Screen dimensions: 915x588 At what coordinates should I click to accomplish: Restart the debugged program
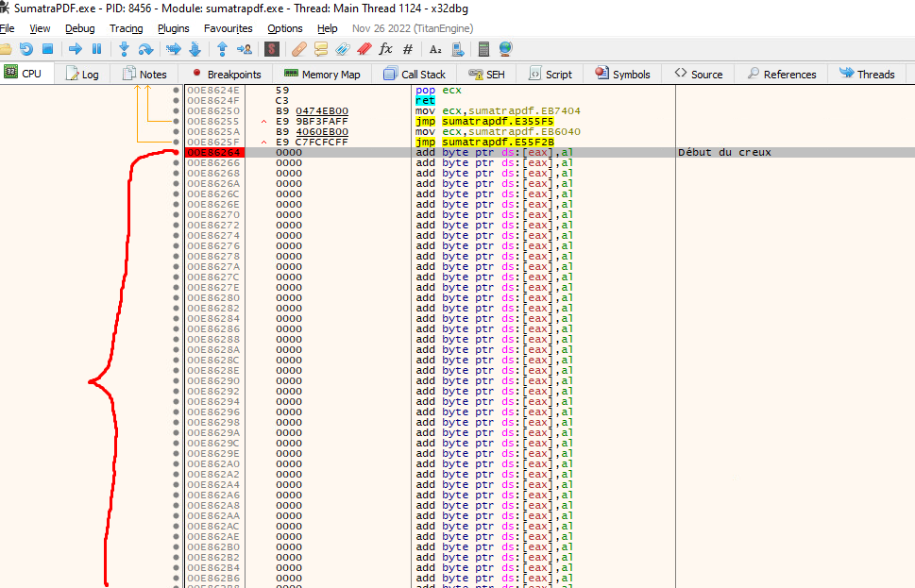point(26,49)
